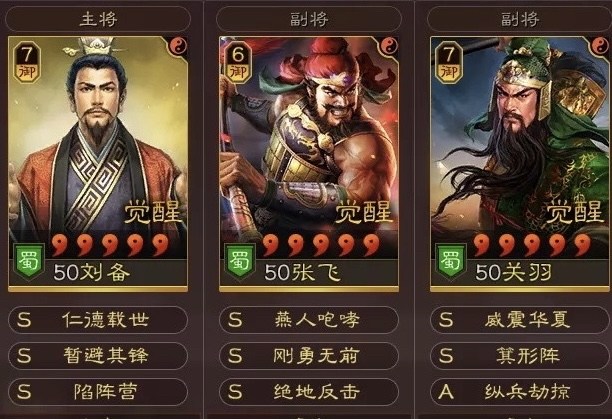
Task: Open the 燕人咆哮 skill
Action: tap(309, 320)
